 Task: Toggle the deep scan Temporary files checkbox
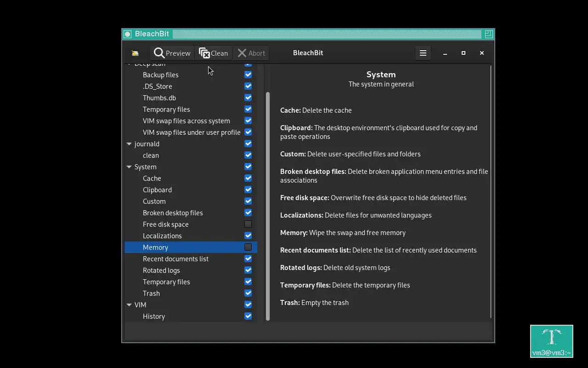[x=248, y=109]
